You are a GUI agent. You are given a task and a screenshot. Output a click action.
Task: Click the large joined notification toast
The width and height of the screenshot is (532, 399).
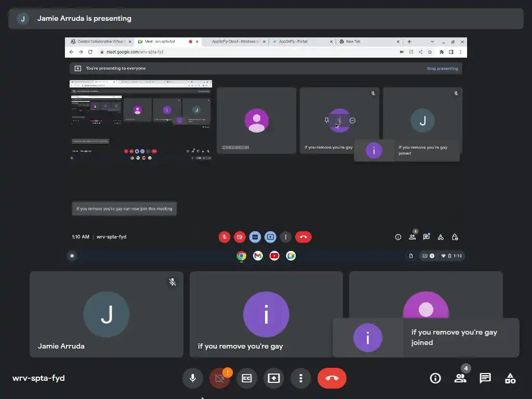pos(426,337)
